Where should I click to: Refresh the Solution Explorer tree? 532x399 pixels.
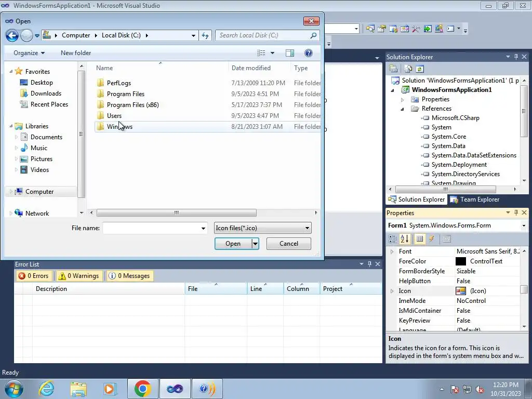coord(420,69)
